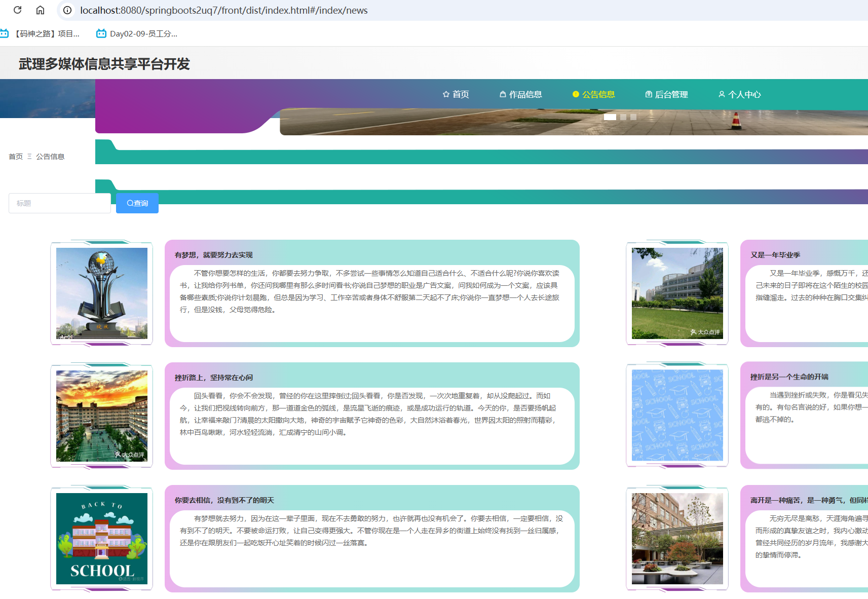Screen dimensions: 868x599
Task: Open news titled 离开是一种痛苦
Action: [x=809, y=500]
